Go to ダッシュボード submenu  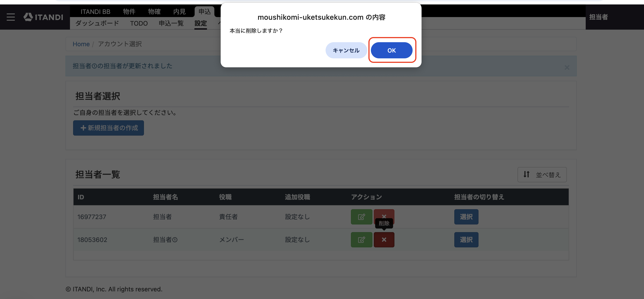coord(97,23)
